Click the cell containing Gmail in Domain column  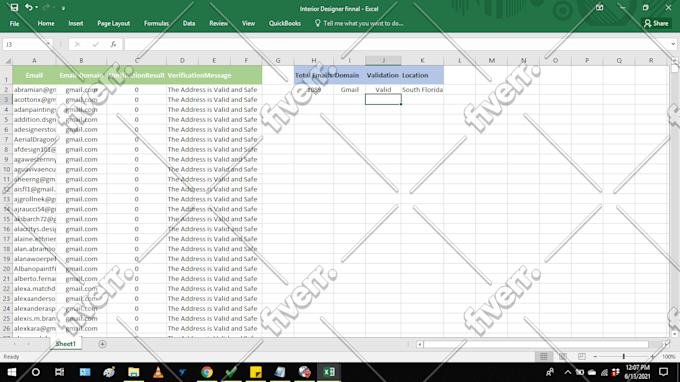click(x=350, y=90)
